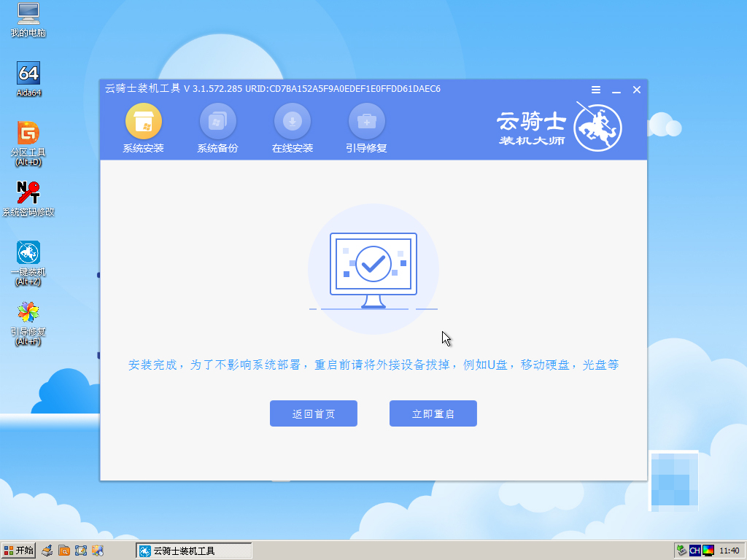Viewport: 747px width, 560px height.
Task: Click the display tray icon
Action: pyautogui.click(x=708, y=551)
